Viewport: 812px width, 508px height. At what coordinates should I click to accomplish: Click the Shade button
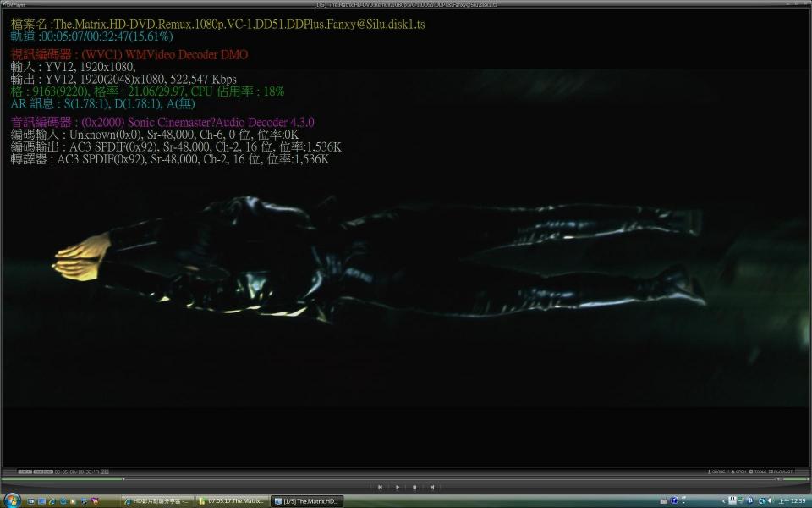(x=716, y=472)
